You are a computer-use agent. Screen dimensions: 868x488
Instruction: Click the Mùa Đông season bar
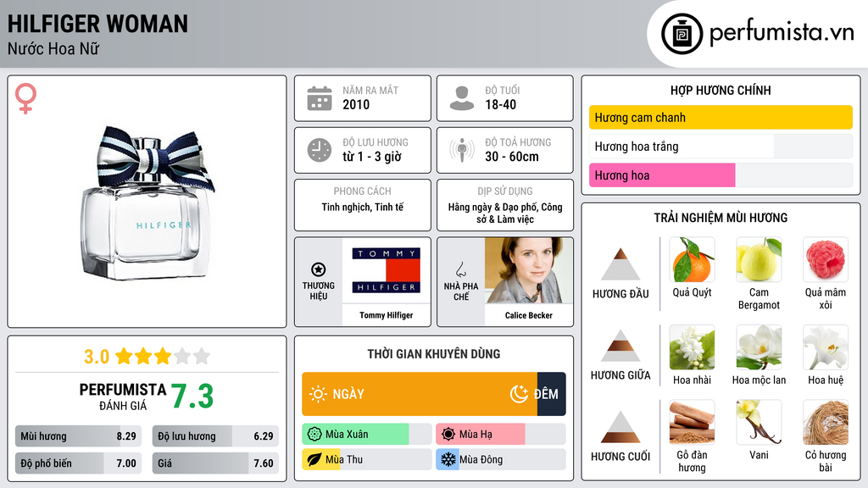pyautogui.click(x=500, y=459)
